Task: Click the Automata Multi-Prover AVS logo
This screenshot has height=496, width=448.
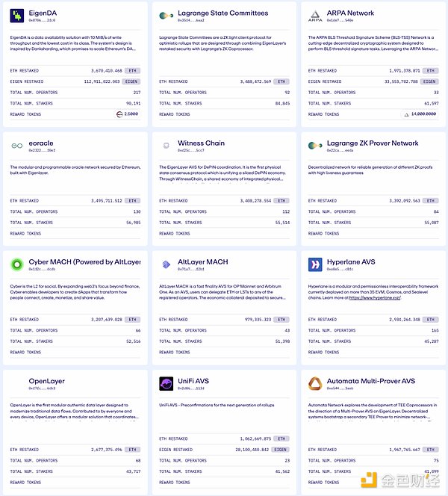Action: 314,384
